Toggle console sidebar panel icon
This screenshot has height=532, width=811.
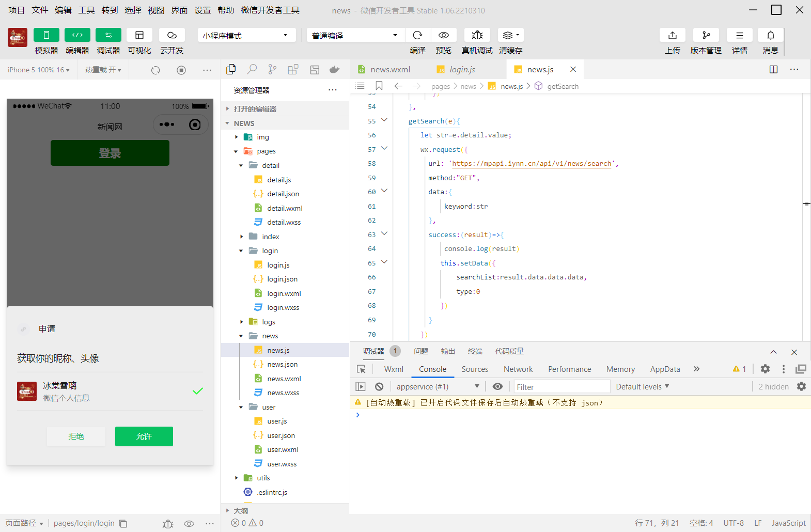point(361,387)
